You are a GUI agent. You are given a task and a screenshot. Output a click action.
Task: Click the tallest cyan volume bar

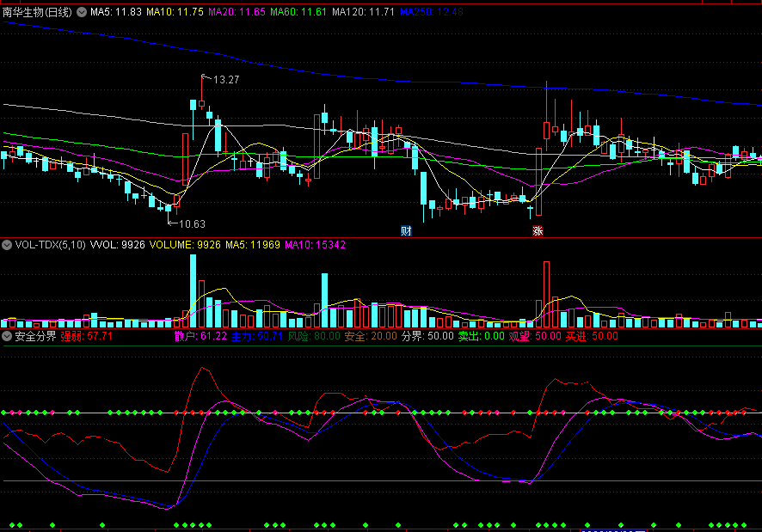pyautogui.click(x=193, y=290)
